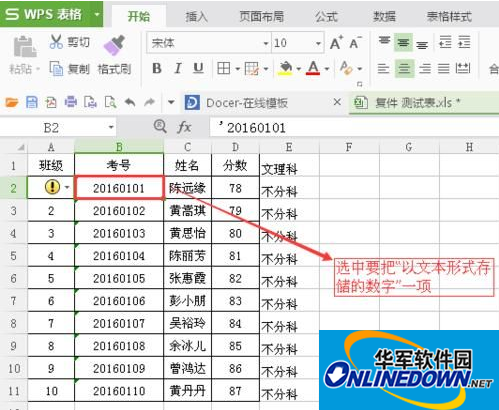Expand borders dropdown arrow
Image resolution: width=499 pixels, height=410 pixels.
(237, 69)
